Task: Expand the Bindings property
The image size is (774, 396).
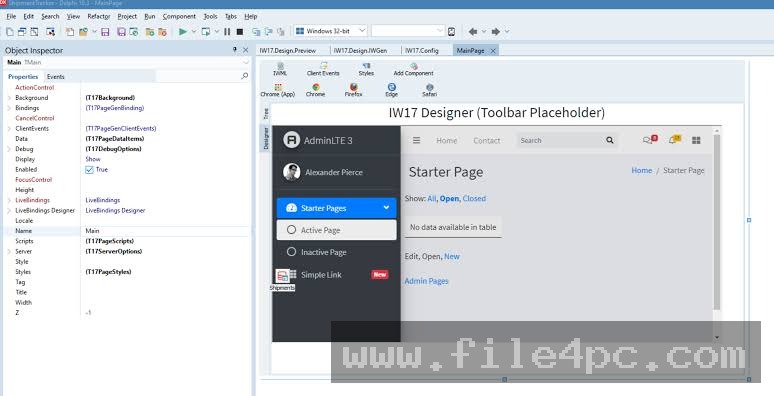Action: pyautogui.click(x=9, y=108)
